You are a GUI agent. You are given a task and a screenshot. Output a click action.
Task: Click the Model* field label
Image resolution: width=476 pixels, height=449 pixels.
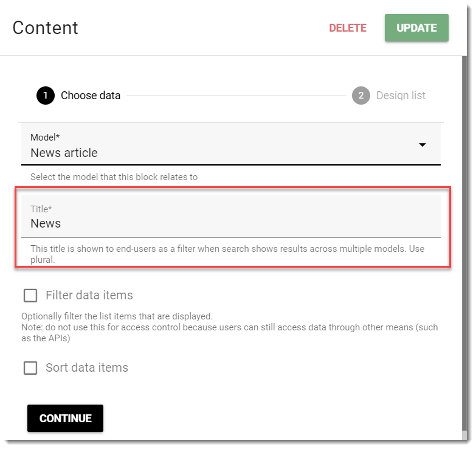[45, 137]
